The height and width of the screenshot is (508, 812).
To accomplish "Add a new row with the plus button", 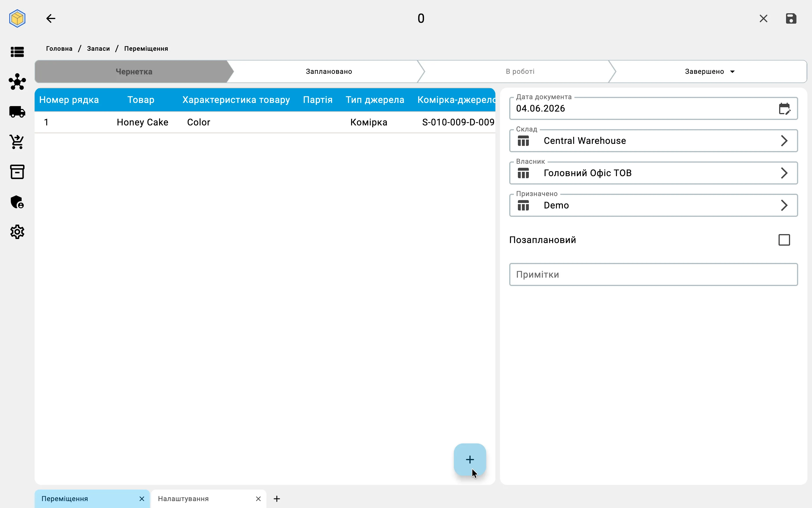I will 470,459.
